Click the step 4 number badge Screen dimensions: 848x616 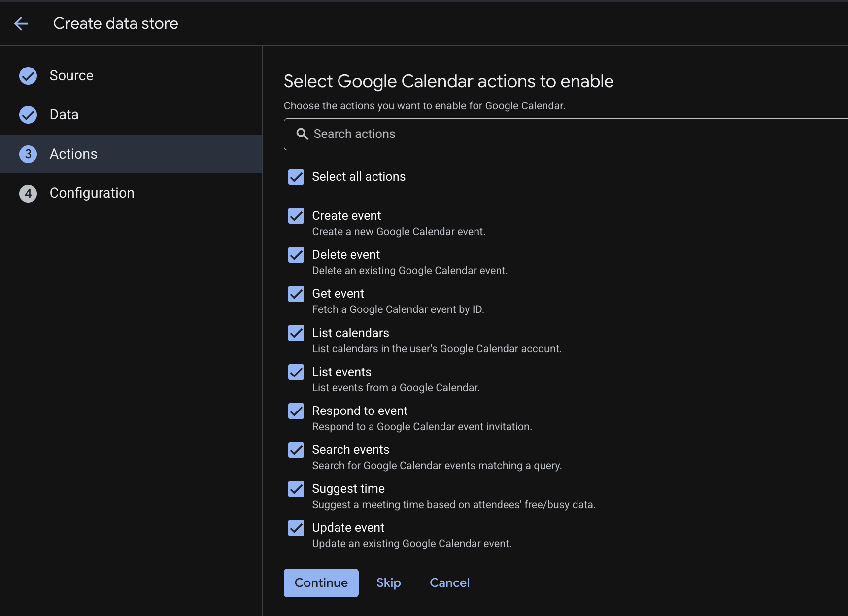pos(28,193)
